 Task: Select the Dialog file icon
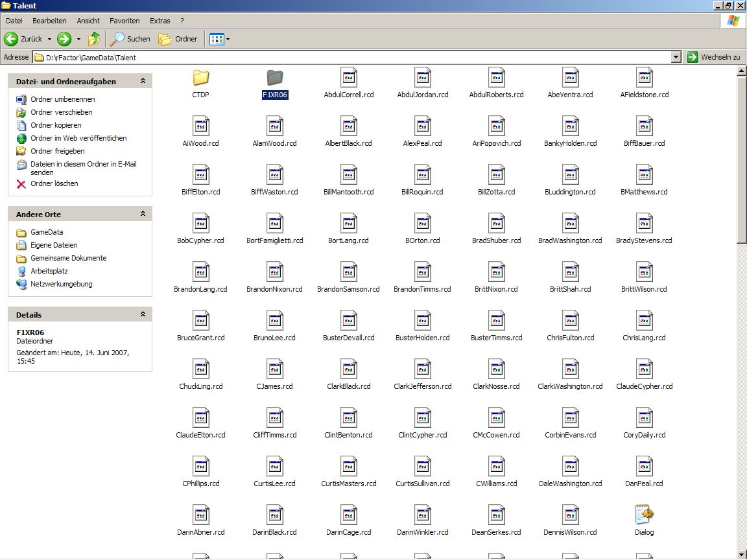(644, 514)
